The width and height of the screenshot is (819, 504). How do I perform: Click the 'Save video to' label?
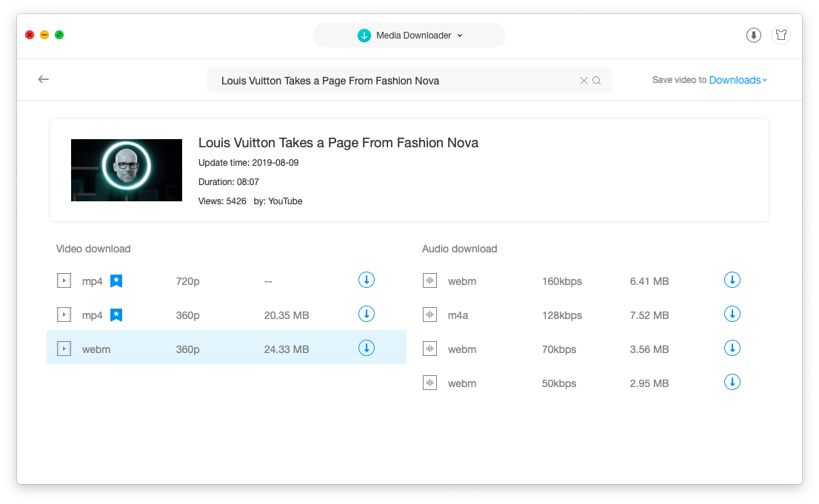tap(679, 80)
